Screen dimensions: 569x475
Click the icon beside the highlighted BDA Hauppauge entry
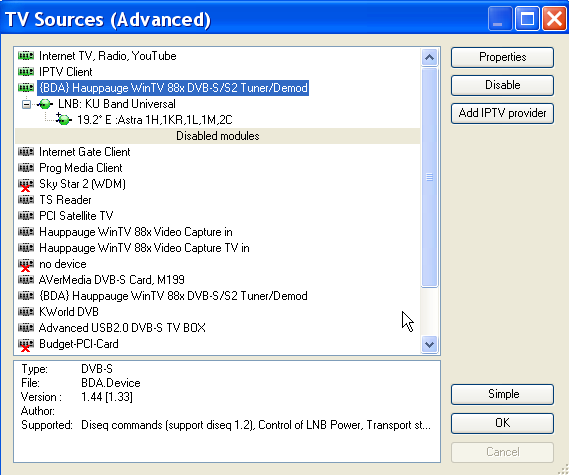click(26, 88)
